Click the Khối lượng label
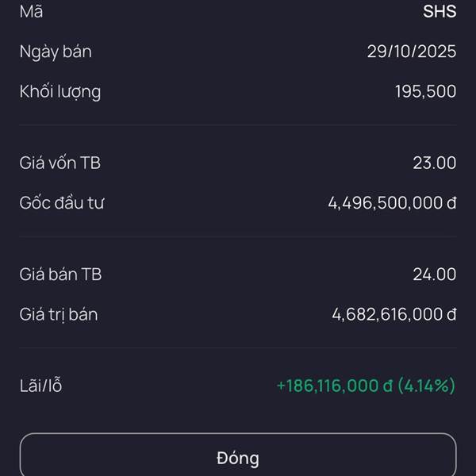The width and height of the screenshot is (476, 476). [x=60, y=91]
